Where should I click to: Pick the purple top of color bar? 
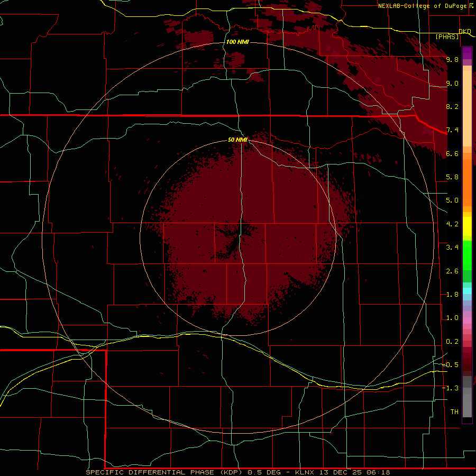tap(467, 53)
